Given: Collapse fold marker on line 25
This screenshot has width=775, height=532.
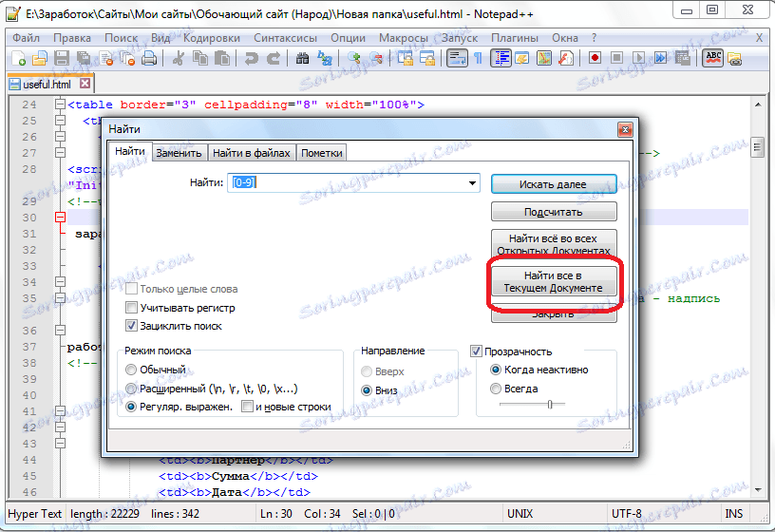Looking at the screenshot, I should coord(60,120).
